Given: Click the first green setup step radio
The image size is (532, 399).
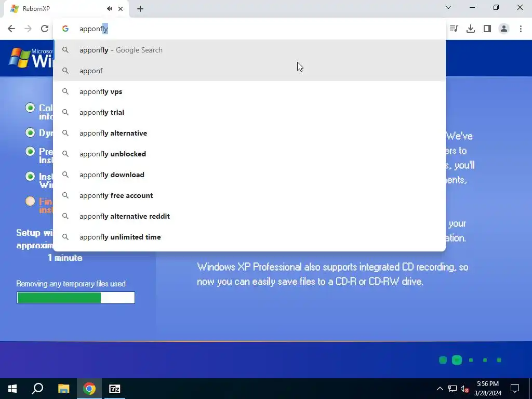Looking at the screenshot, I should pyautogui.click(x=30, y=108).
